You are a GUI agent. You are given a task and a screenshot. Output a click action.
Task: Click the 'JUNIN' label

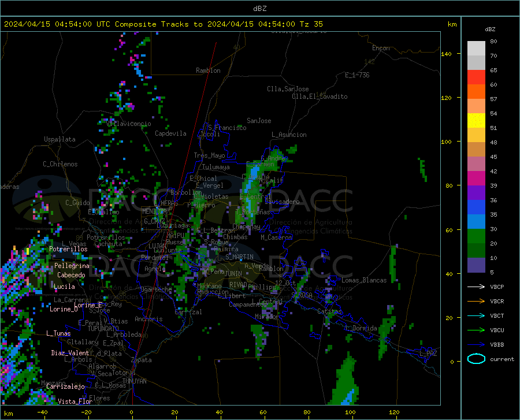click(x=233, y=273)
